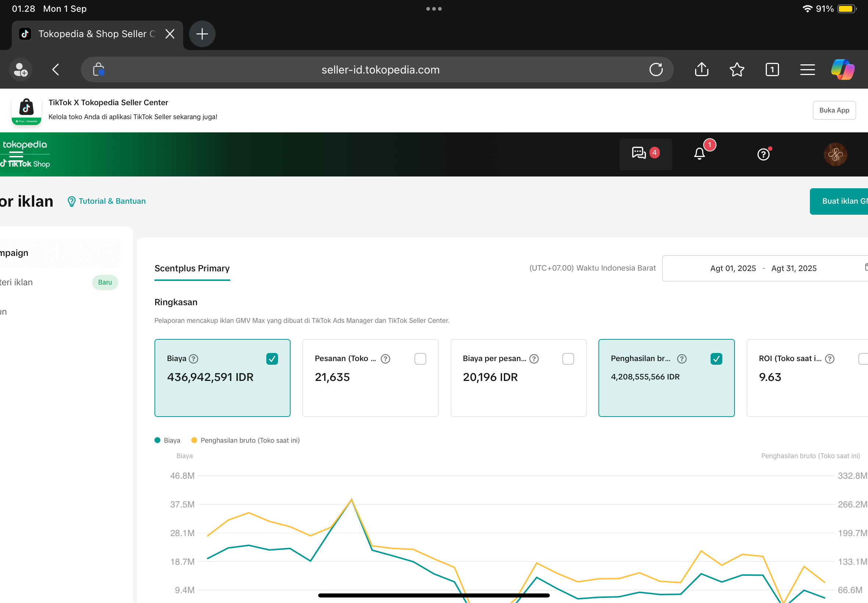Image resolution: width=868 pixels, height=603 pixels.
Task: Open the calendar icon beside the date range
Action: coord(866,268)
